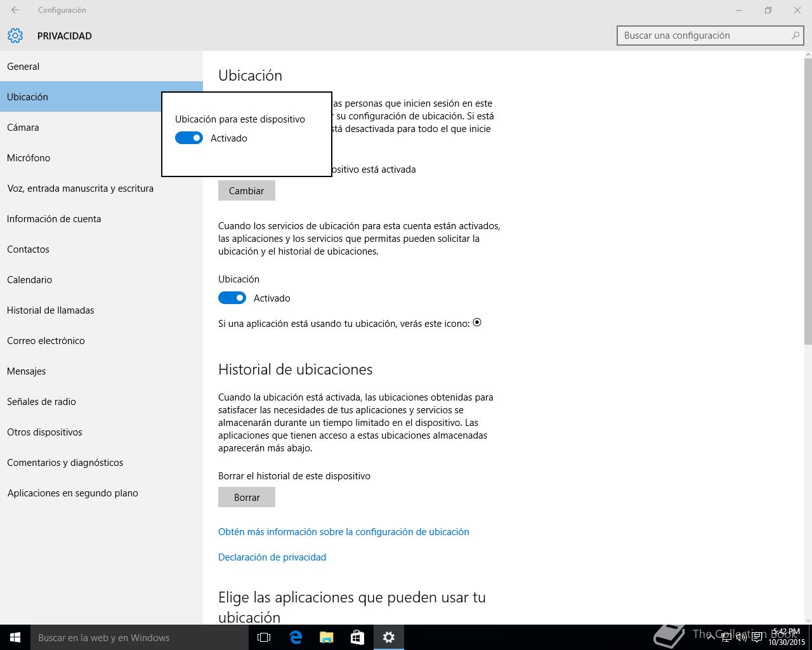Turn off the account Ubicación switch
Image resolution: width=812 pixels, height=650 pixels.
click(232, 298)
